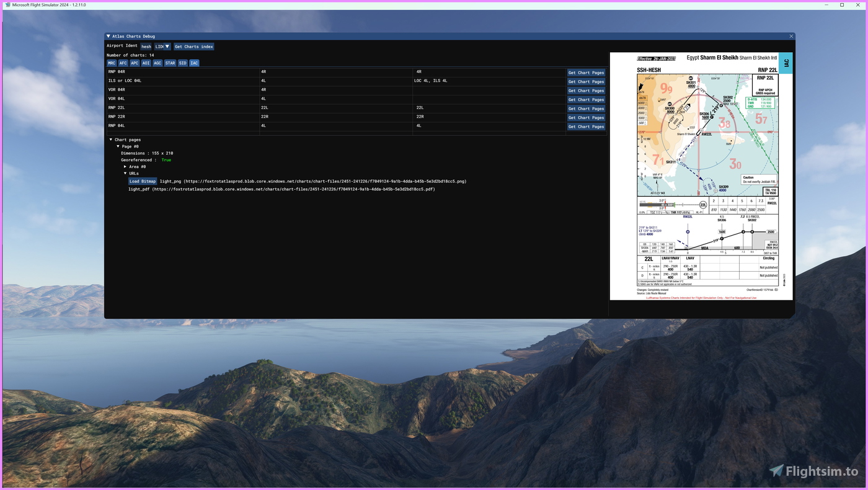
Task: Show the STAR charts tab
Action: [x=170, y=63]
